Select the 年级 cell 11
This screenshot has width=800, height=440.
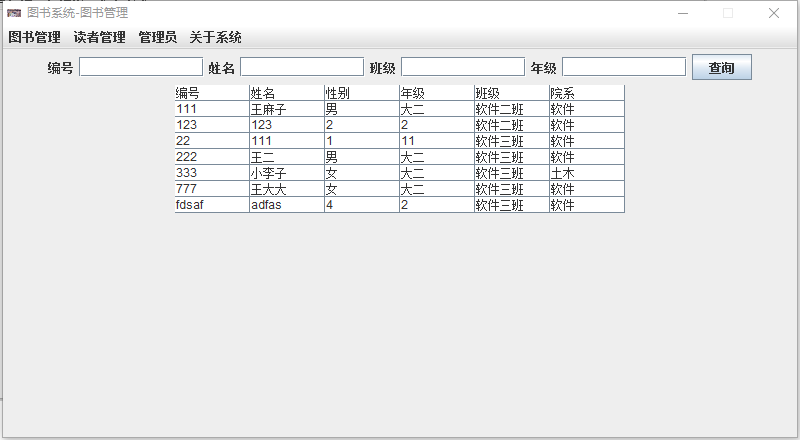pos(437,141)
